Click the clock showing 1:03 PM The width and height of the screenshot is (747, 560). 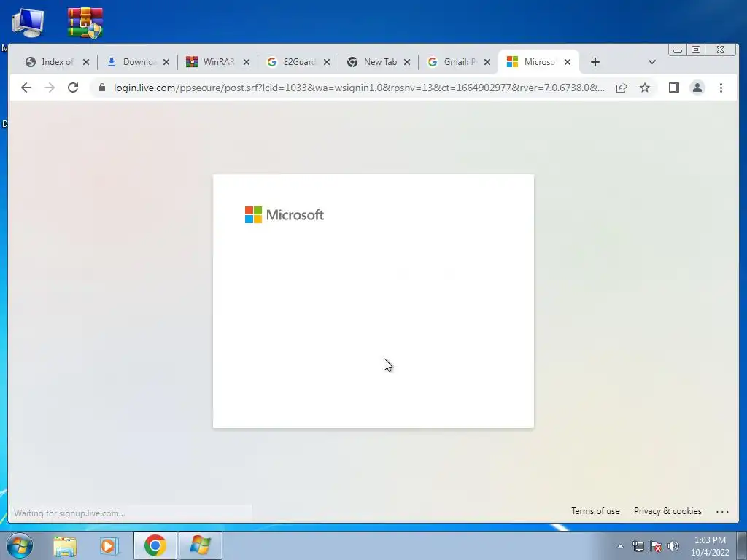pyautogui.click(x=710, y=546)
